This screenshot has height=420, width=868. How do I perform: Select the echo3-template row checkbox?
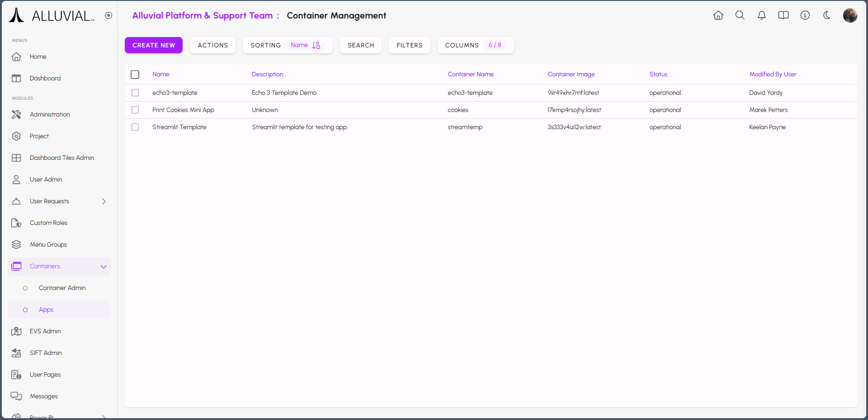click(135, 93)
